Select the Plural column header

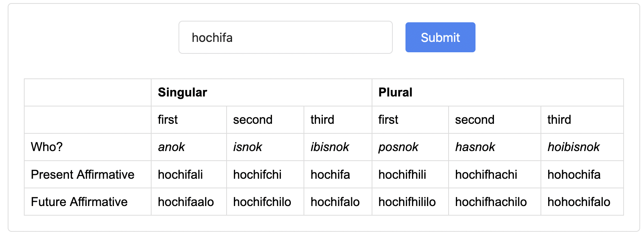pyautogui.click(x=395, y=92)
